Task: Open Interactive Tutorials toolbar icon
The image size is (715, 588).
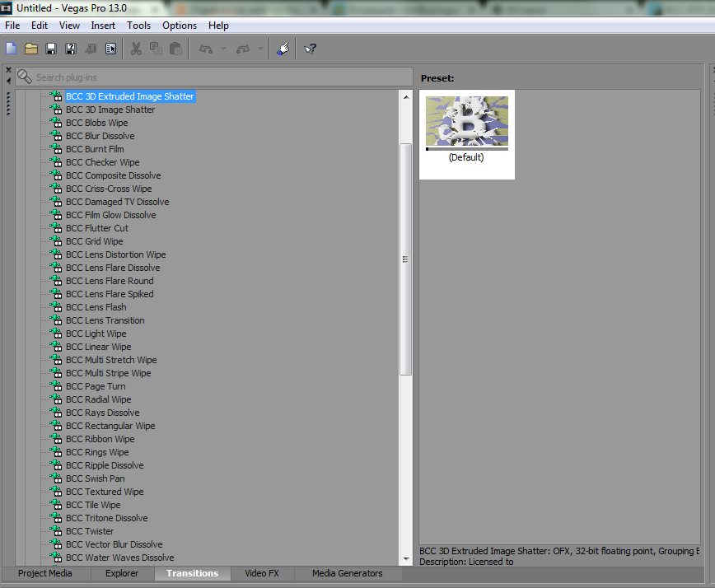Action: click(x=283, y=49)
